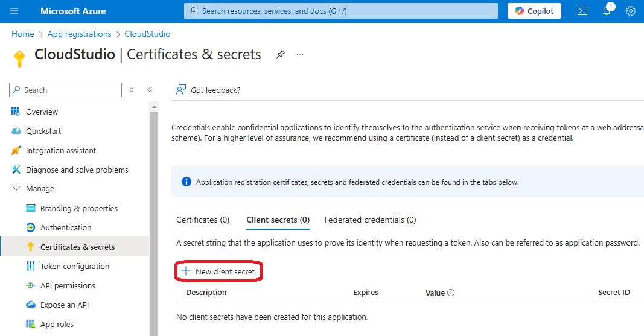Click the info icon next to Value

(451, 293)
